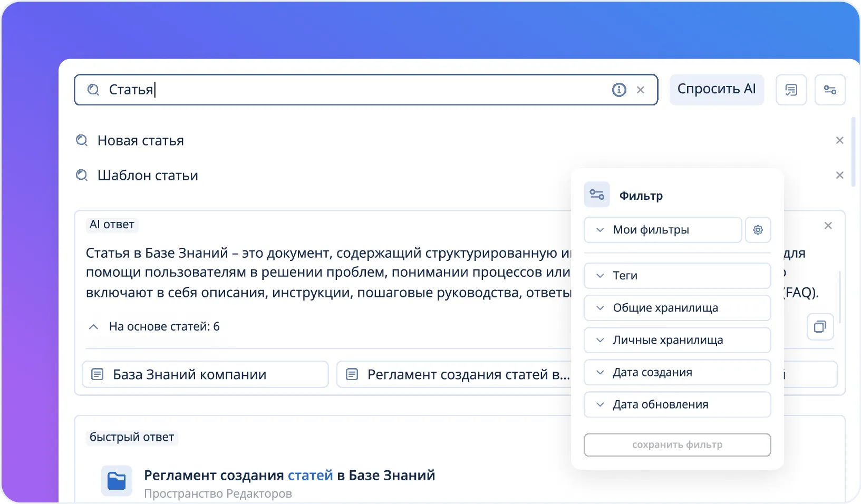Collapse the 'На основе статей: 6' list
Screen dimensions: 861x504
[x=94, y=327]
